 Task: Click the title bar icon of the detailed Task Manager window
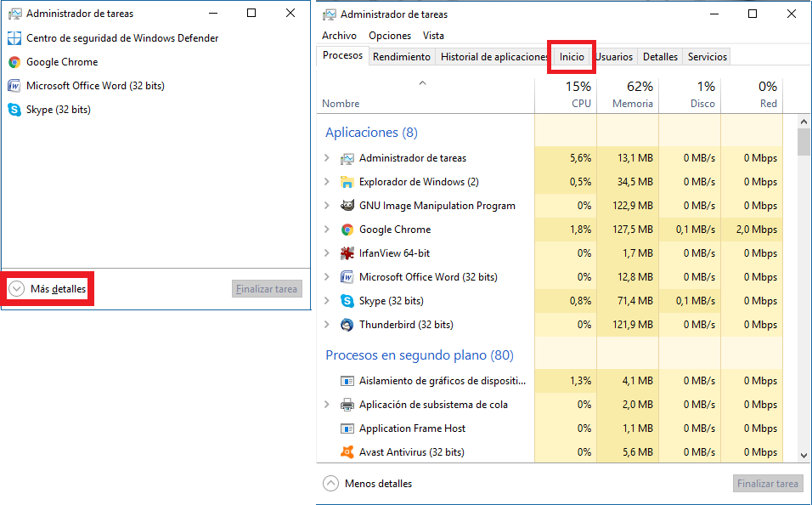(x=329, y=14)
